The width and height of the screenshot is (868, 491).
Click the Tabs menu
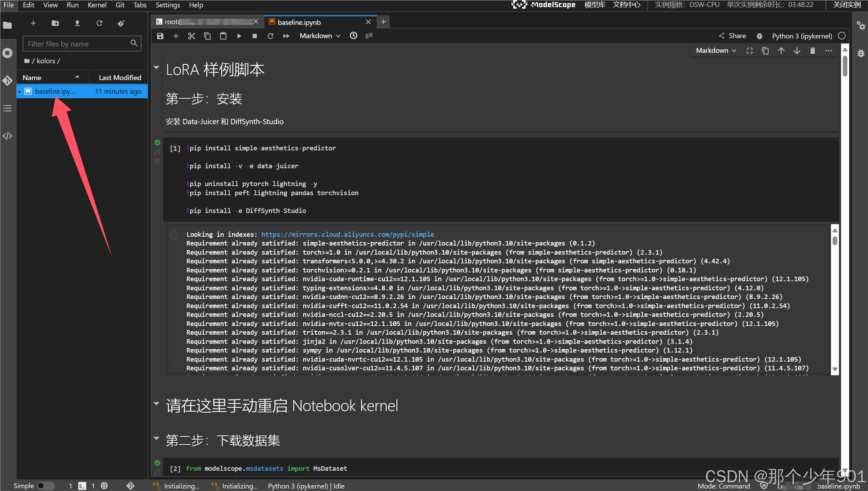140,5
